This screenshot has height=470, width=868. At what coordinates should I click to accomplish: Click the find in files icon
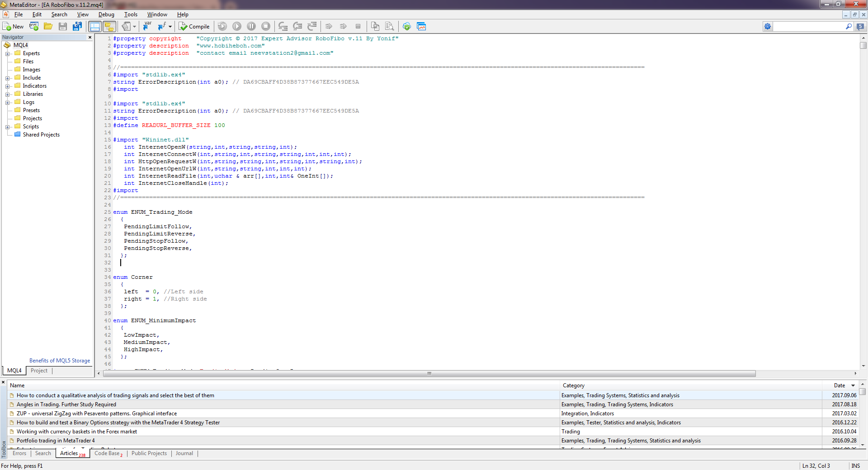389,26
